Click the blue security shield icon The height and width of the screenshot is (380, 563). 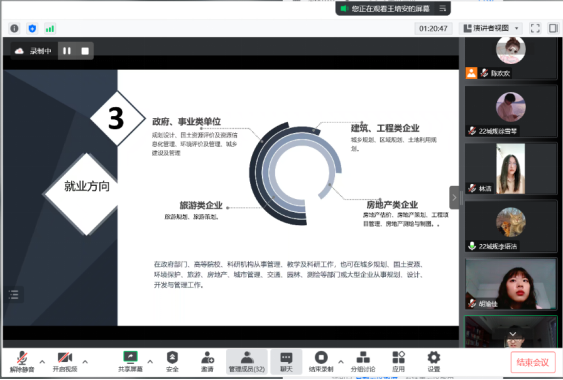coord(32,28)
